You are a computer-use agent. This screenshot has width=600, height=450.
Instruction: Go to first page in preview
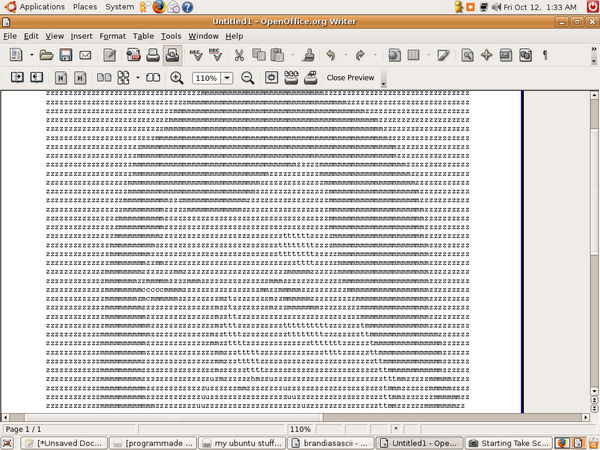pyautogui.click(x=61, y=78)
